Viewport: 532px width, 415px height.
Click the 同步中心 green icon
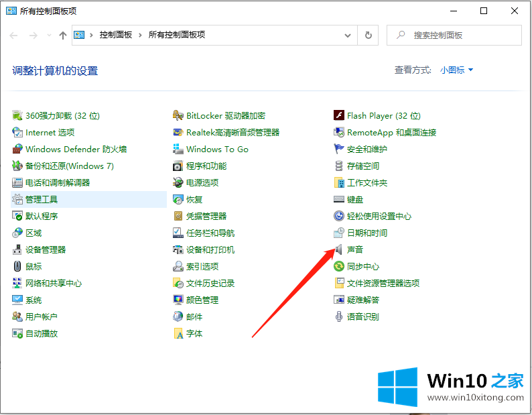(x=339, y=266)
